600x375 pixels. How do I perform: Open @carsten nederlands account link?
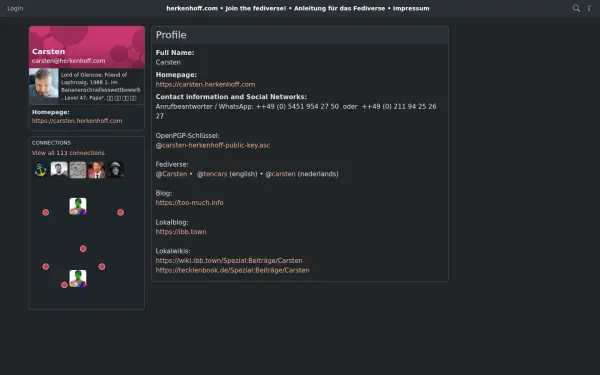click(x=280, y=174)
